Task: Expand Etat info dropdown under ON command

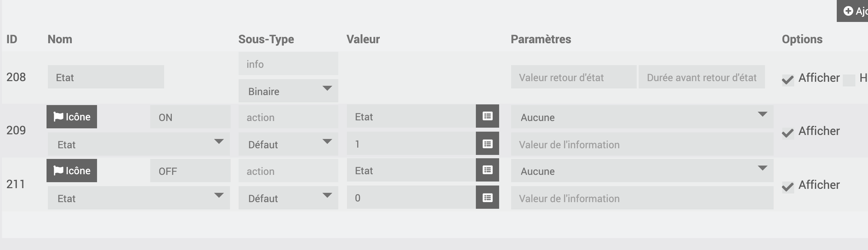Action: pyautogui.click(x=139, y=144)
